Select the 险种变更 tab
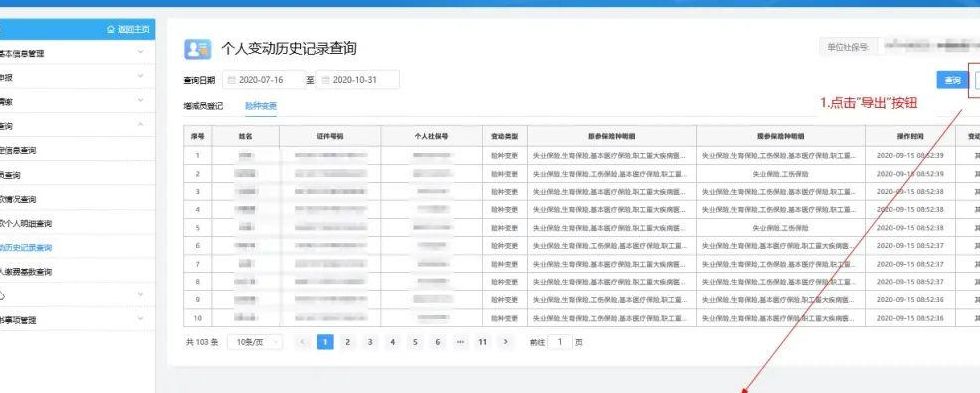The height and width of the screenshot is (393, 980). (x=261, y=106)
